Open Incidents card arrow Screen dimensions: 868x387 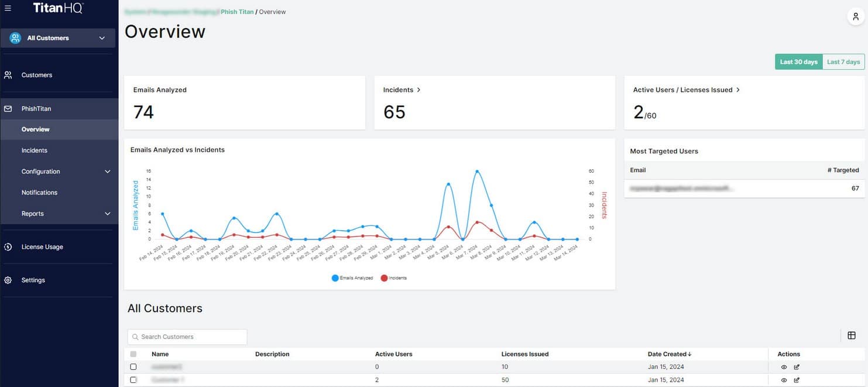(419, 90)
